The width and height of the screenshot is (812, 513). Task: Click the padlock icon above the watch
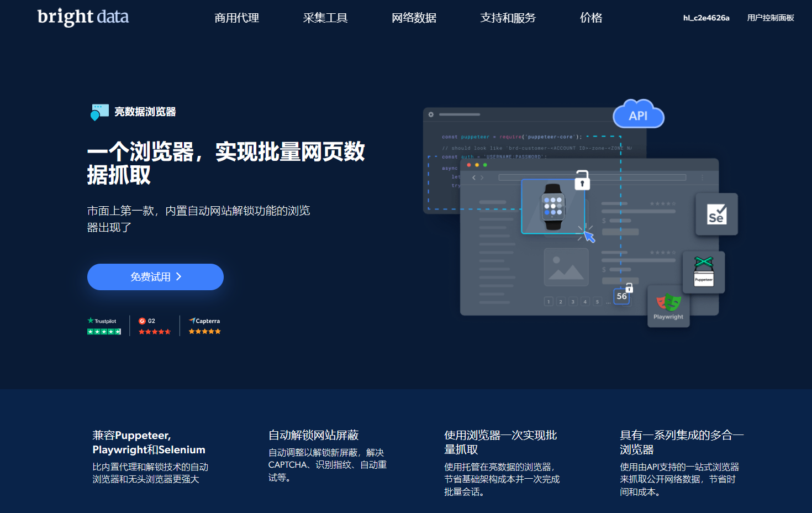pyautogui.click(x=582, y=180)
